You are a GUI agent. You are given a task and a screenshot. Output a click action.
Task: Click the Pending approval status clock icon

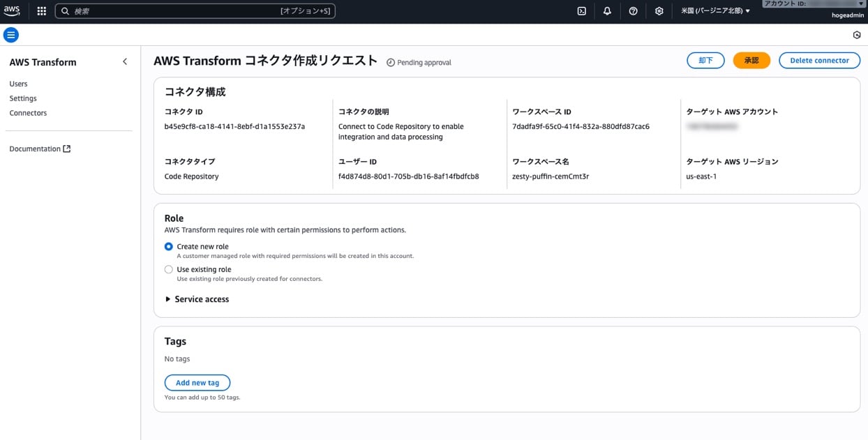click(391, 63)
